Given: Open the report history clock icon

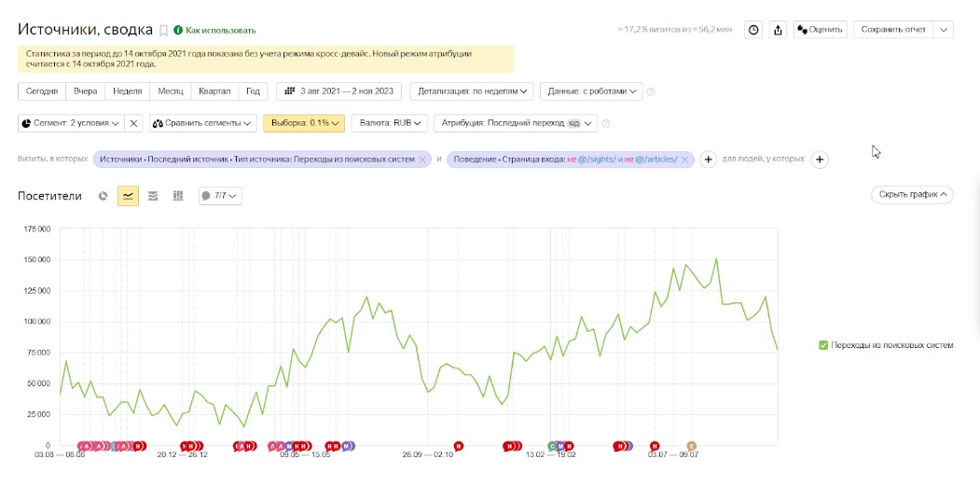Looking at the screenshot, I should [x=754, y=30].
